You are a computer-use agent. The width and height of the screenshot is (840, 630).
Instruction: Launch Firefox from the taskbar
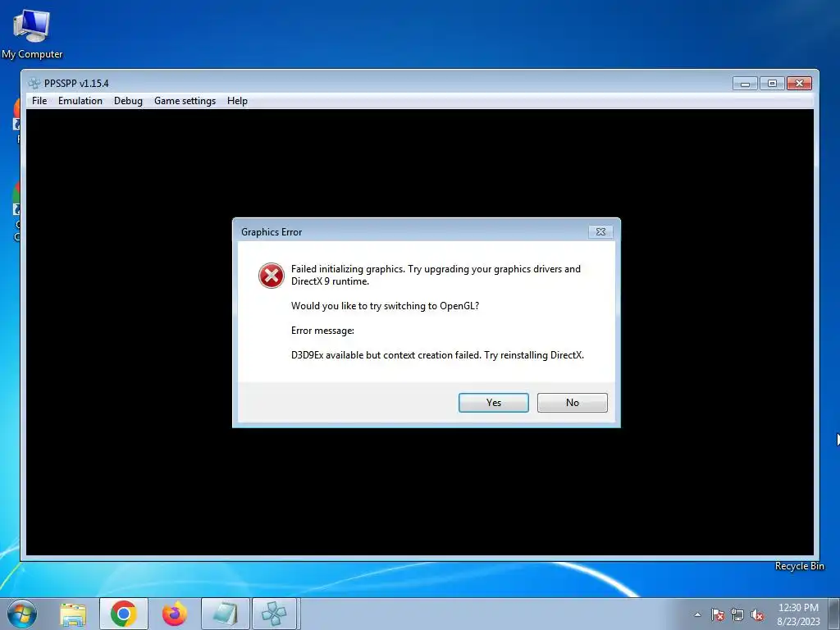click(x=175, y=614)
